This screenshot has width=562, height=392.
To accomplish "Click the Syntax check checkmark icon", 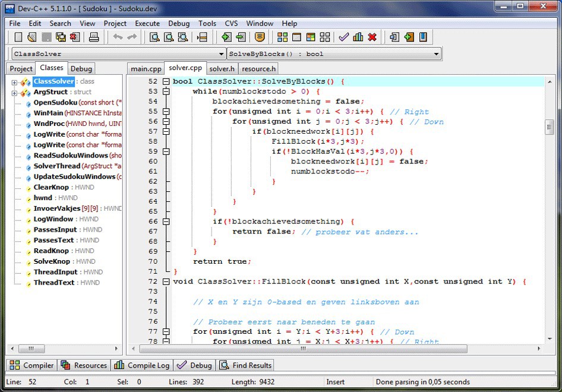I will tap(343, 37).
